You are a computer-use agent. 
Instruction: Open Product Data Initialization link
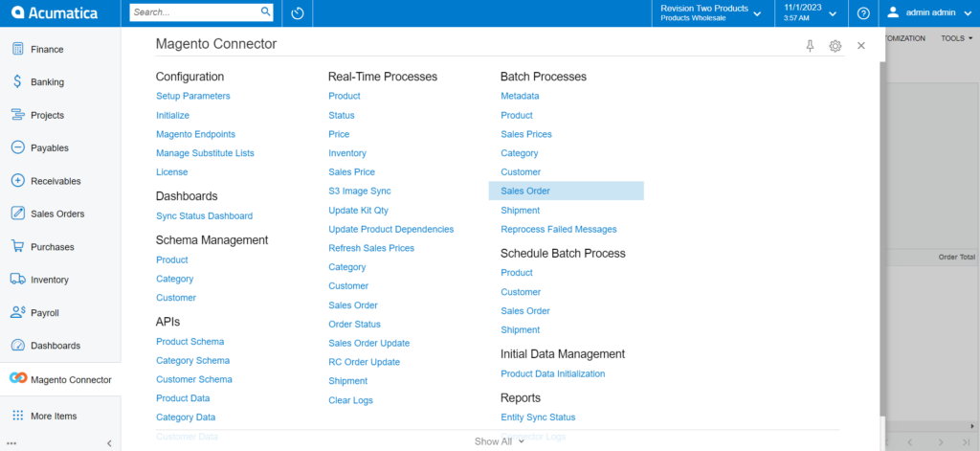click(x=553, y=373)
